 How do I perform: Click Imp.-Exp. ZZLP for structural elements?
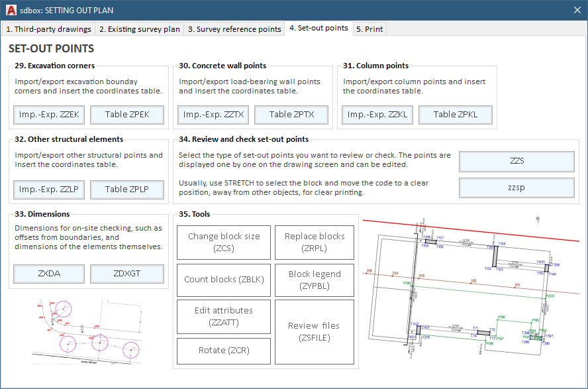coord(49,190)
